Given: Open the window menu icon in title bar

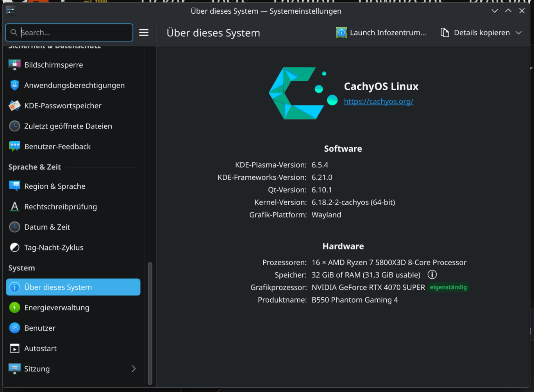Looking at the screenshot, I should (10, 11).
